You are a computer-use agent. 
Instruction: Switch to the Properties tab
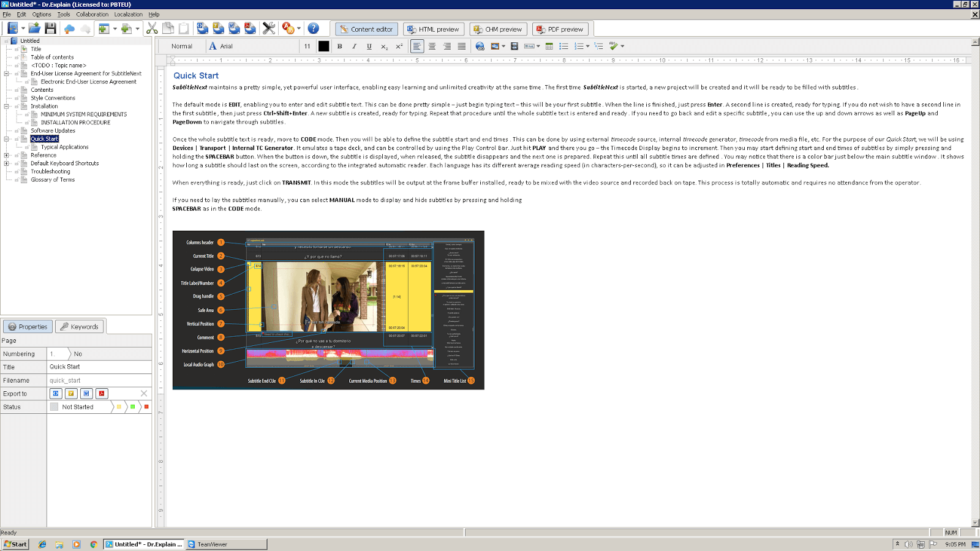[28, 326]
